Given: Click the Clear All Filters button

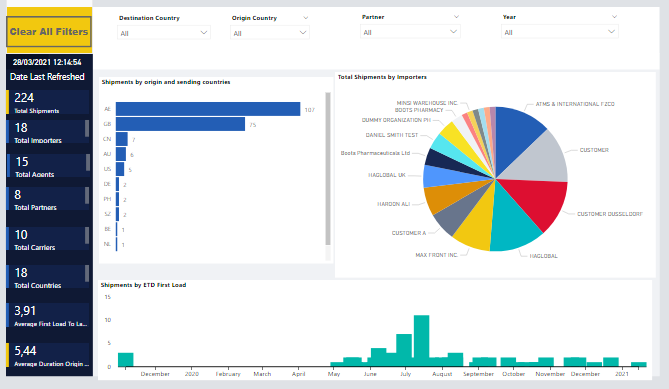Looking at the screenshot, I should [49, 32].
